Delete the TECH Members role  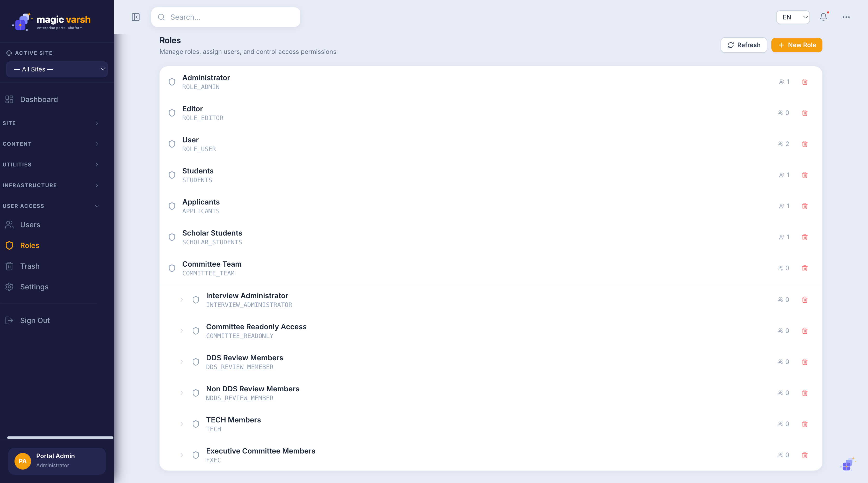click(805, 424)
